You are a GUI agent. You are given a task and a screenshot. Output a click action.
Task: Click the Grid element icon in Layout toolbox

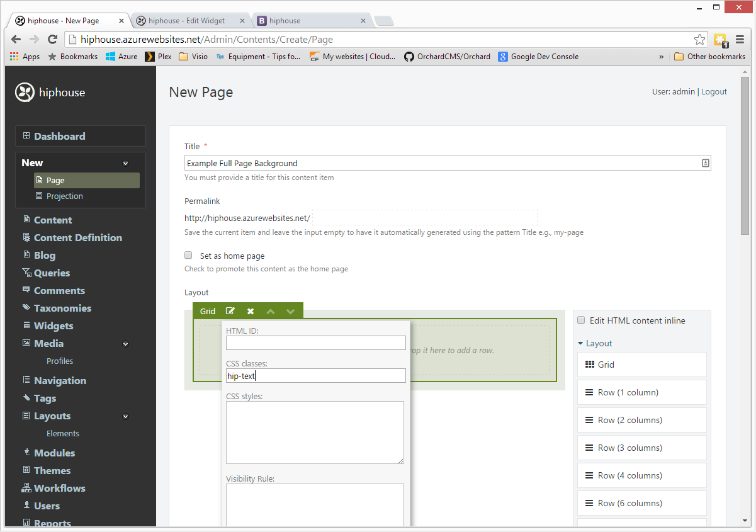(590, 365)
